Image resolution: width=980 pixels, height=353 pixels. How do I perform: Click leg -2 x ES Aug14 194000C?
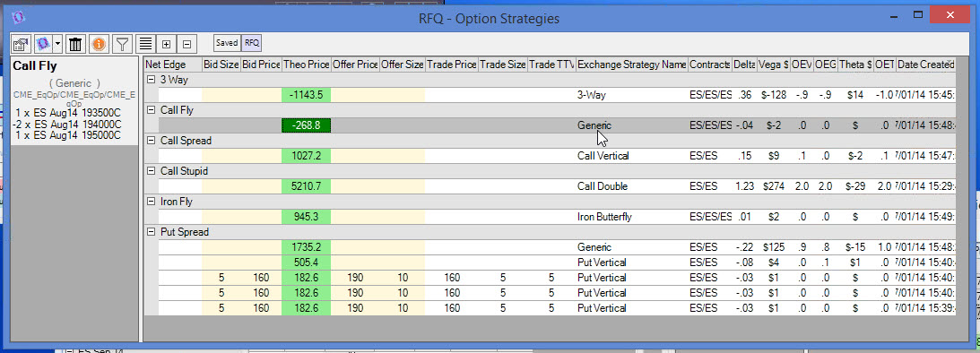(x=67, y=125)
